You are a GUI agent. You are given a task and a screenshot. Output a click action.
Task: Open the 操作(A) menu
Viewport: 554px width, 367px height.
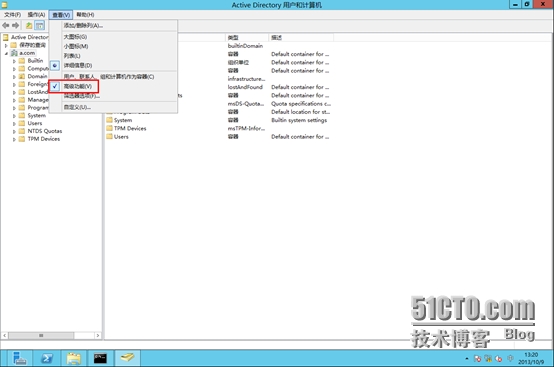point(36,14)
